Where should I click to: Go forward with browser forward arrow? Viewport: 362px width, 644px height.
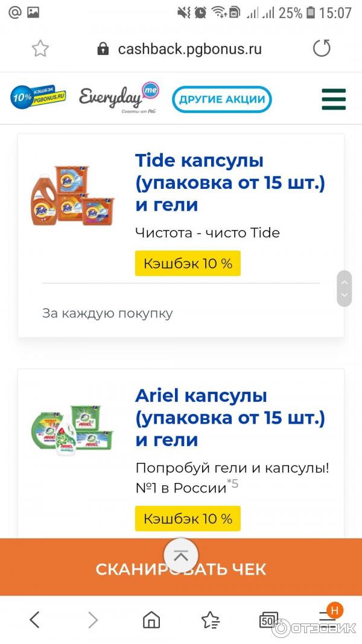click(93, 619)
